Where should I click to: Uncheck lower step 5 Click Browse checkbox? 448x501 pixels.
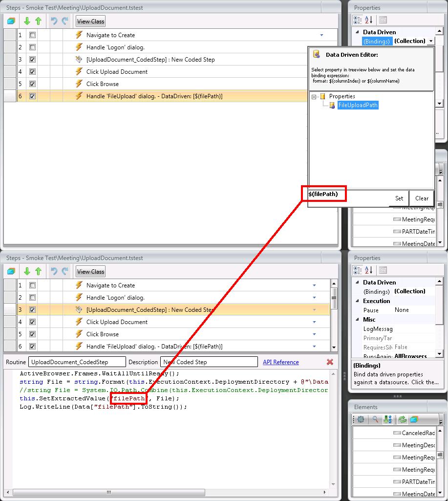[32, 334]
